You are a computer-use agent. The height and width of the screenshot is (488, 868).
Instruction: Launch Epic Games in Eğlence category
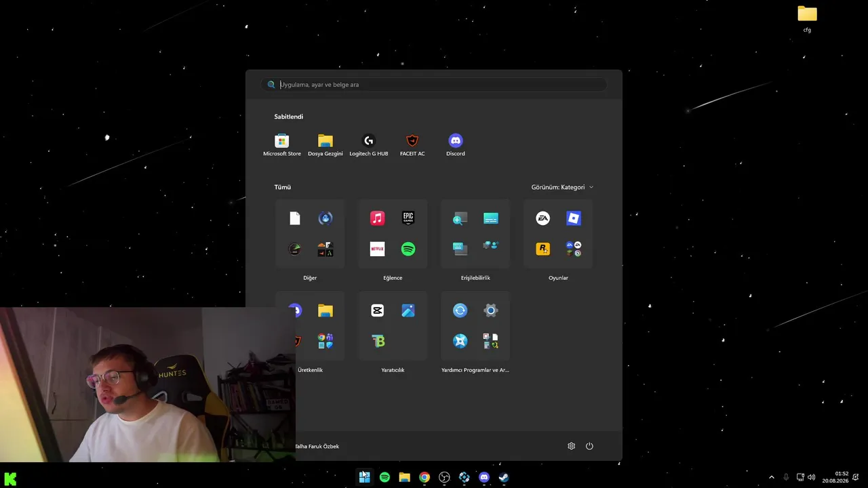[408, 218]
